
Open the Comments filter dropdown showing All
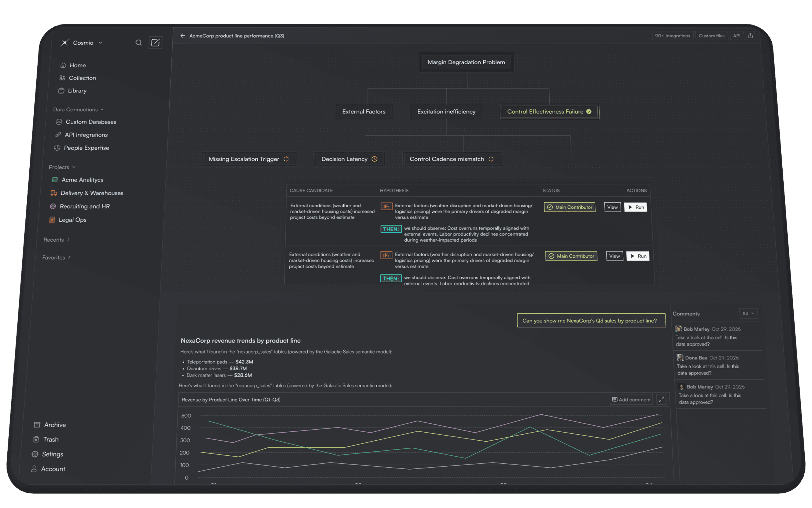click(x=748, y=313)
